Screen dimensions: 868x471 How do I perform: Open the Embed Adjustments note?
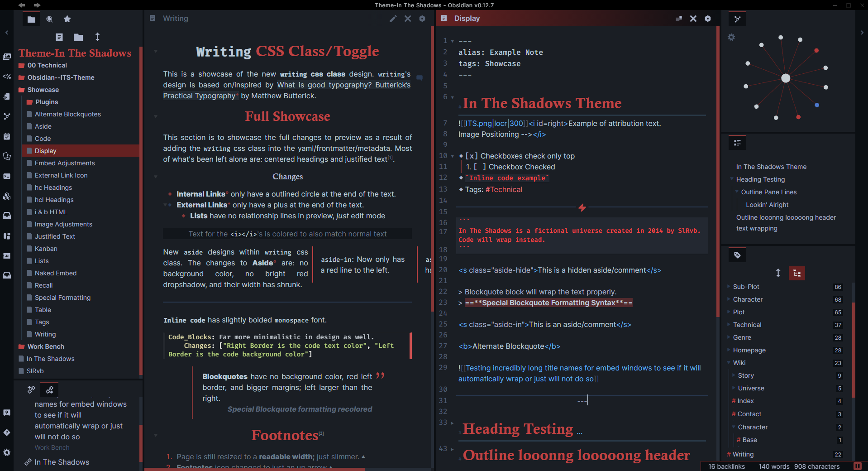65,163
